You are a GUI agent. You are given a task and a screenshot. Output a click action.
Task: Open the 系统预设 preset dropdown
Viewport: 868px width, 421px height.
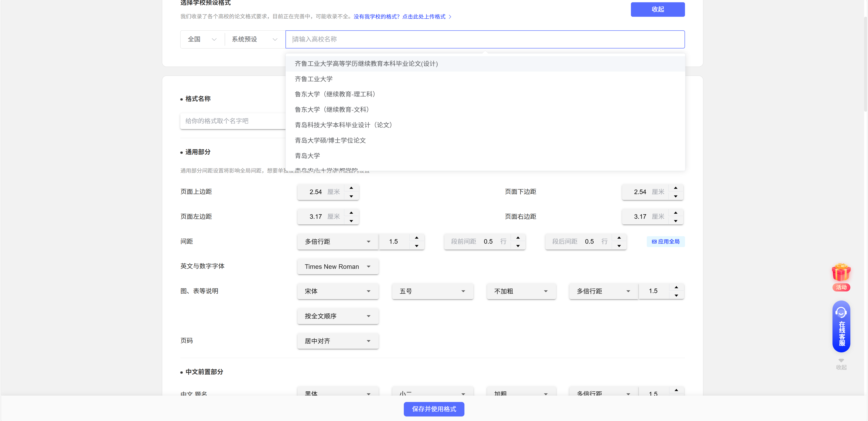click(254, 39)
